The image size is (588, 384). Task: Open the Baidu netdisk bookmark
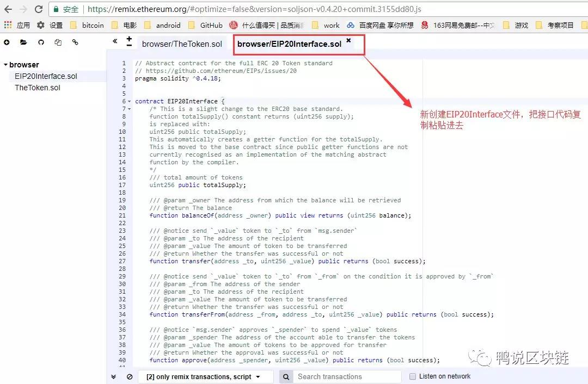pyautogui.click(x=380, y=25)
